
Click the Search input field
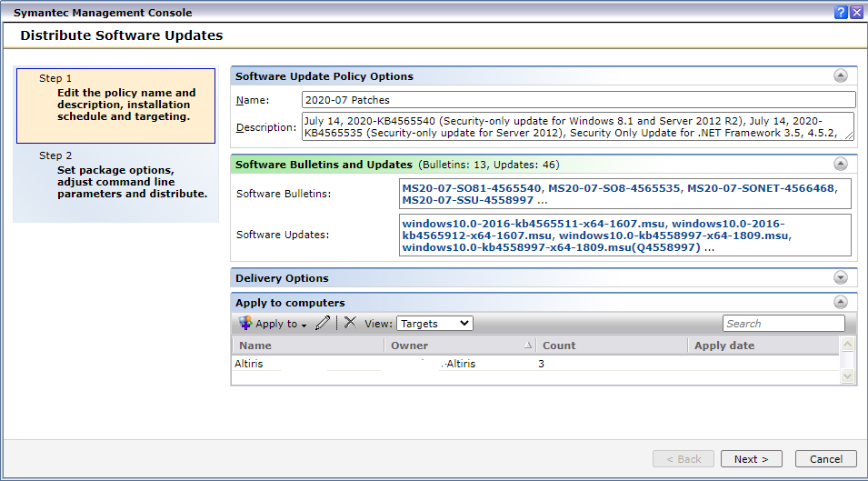click(783, 324)
